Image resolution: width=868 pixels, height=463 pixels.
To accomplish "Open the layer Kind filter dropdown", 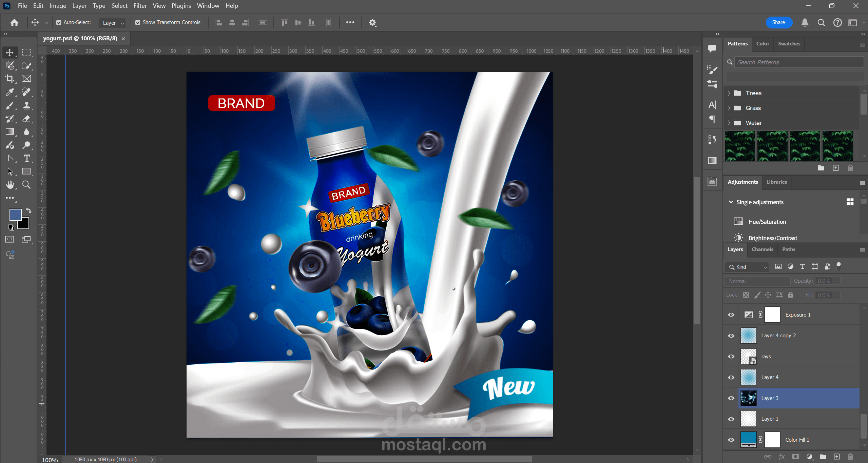I will [747, 267].
